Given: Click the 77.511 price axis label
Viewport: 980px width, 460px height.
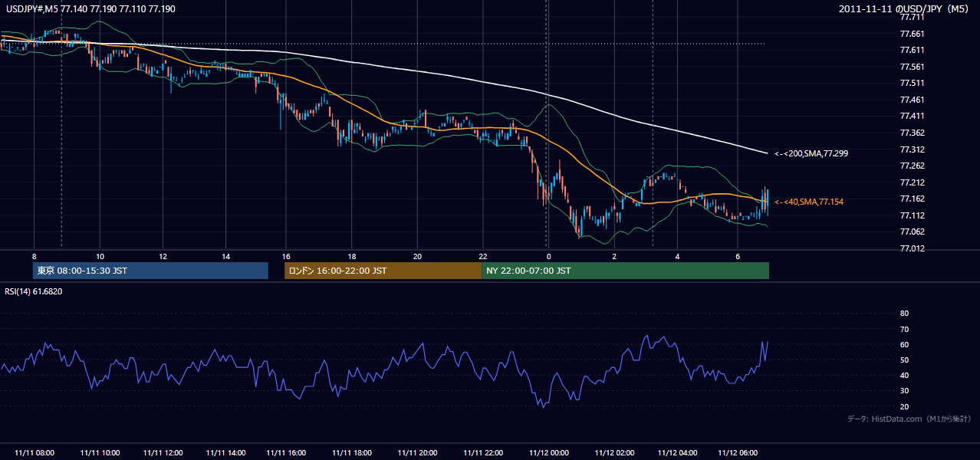Looking at the screenshot, I should (x=913, y=83).
